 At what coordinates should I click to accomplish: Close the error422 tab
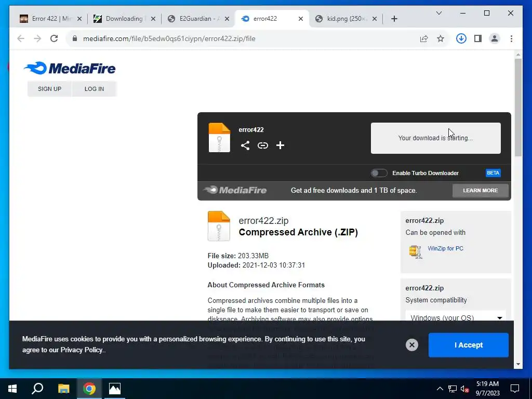301,19
